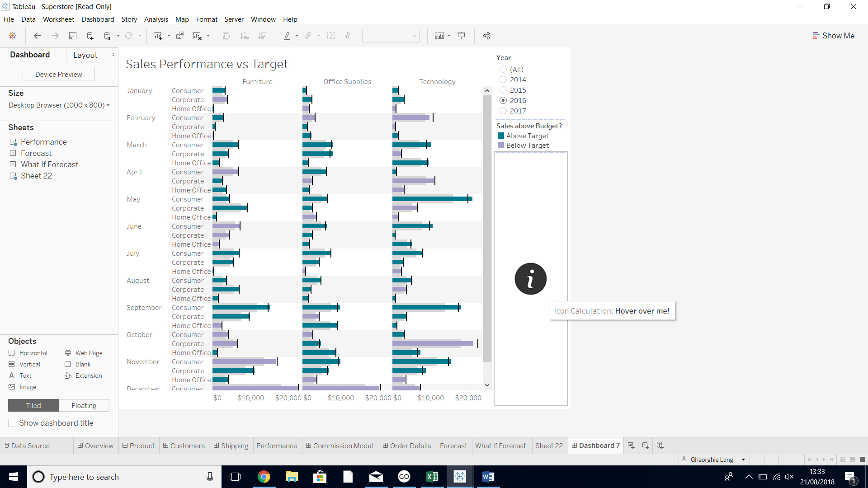Activate the Swap Rows and Columns icon
The width and height of the screenshot is (868, 488).
[226, 36]
